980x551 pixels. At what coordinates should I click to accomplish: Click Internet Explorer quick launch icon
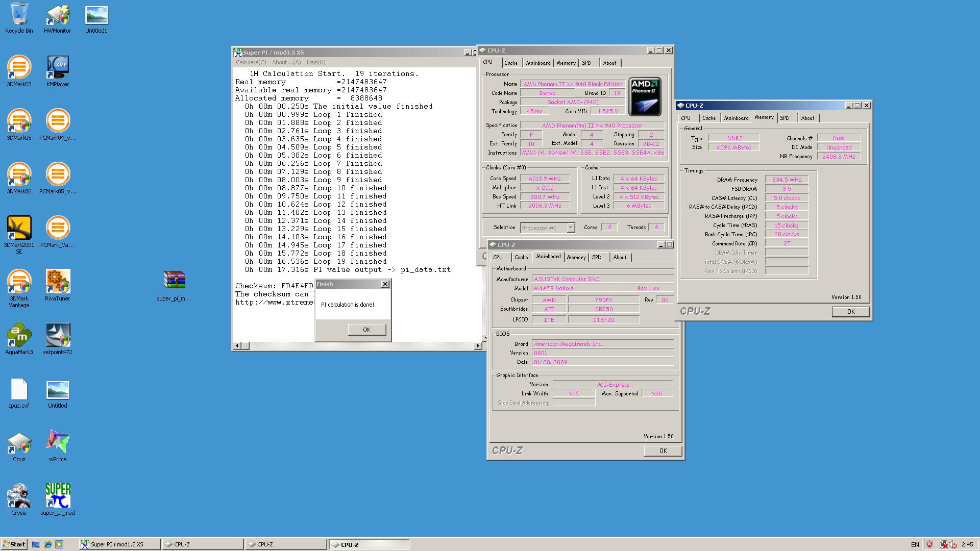[x=47, y=544]
